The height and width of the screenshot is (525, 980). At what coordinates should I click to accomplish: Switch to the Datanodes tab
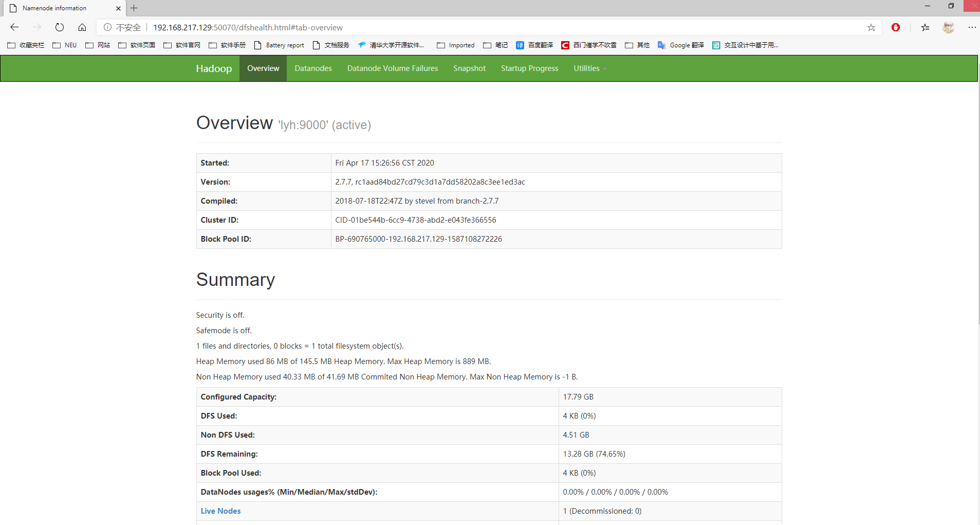point(313,68)
